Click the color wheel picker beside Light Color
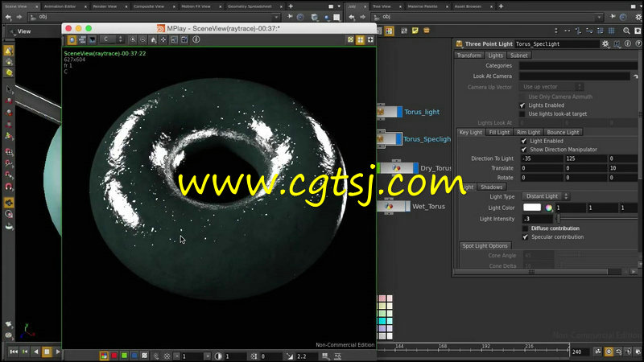This screenshot has width=644, height=362. (549, 208)
